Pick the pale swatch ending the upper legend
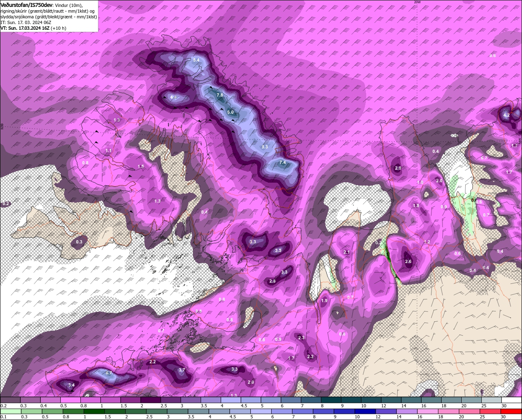522x420 pixels. tap(512, 400)
